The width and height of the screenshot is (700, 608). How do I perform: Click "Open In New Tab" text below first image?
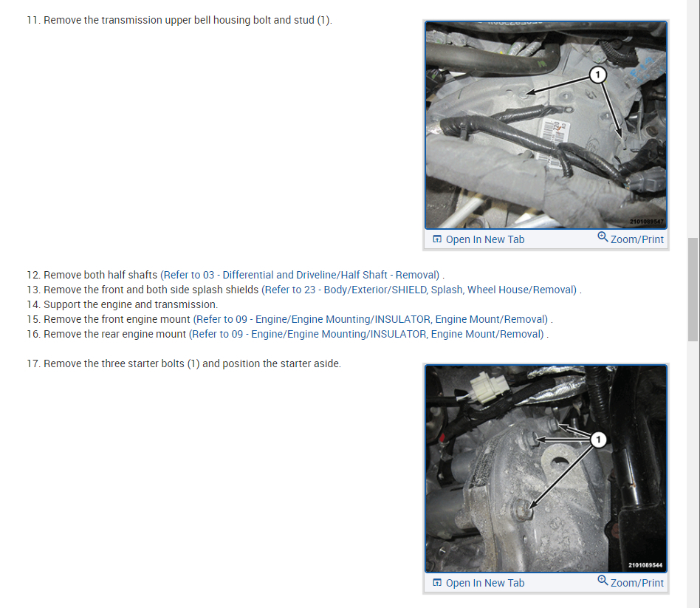coord(485,239)
